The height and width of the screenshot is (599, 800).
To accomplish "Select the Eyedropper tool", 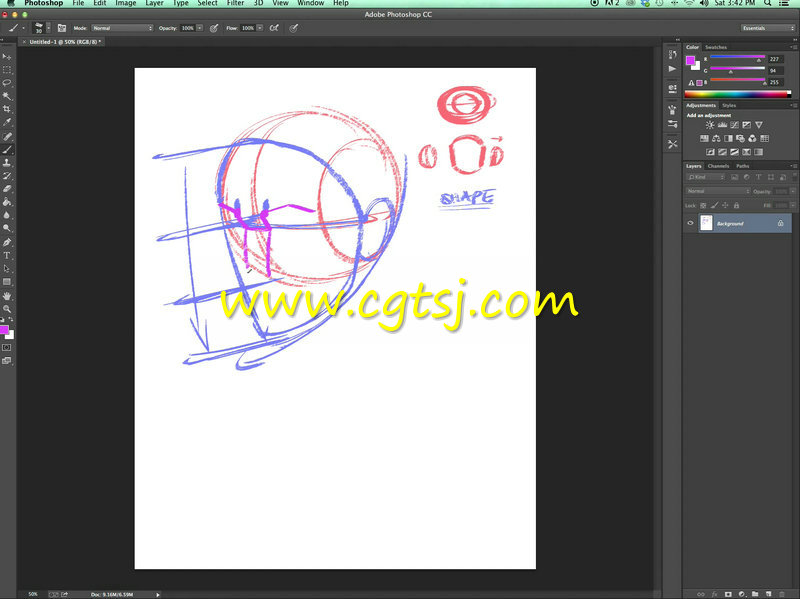I will [7, 122].
